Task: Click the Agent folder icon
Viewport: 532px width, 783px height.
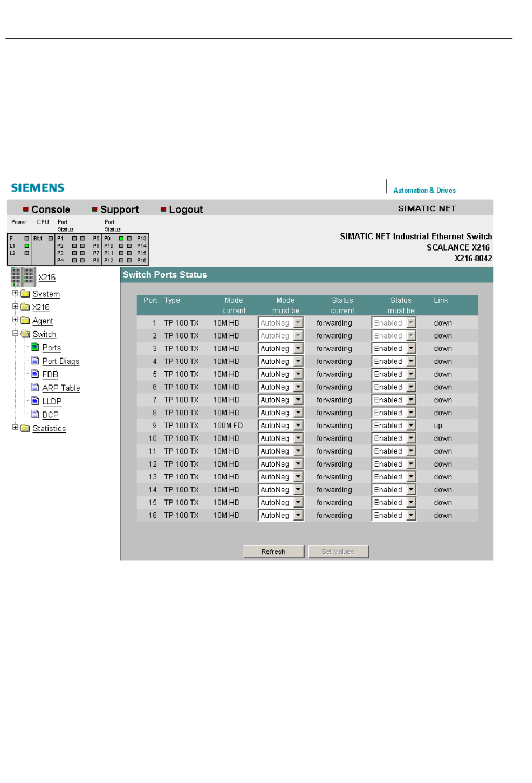Action: (25, 321)
